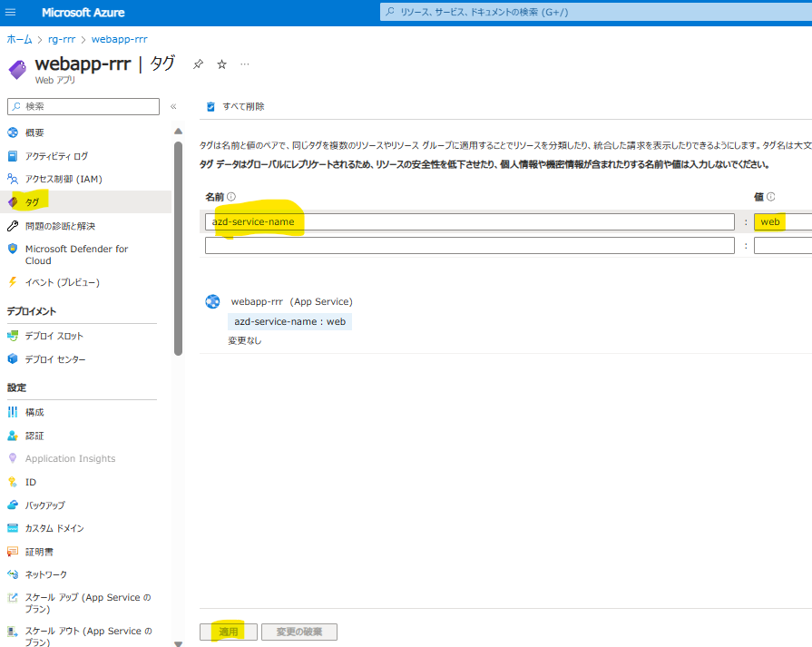Pin the webapp-rrr page to dashboard
The width and height of the screenshot is (812, 647).
point(196,64)
